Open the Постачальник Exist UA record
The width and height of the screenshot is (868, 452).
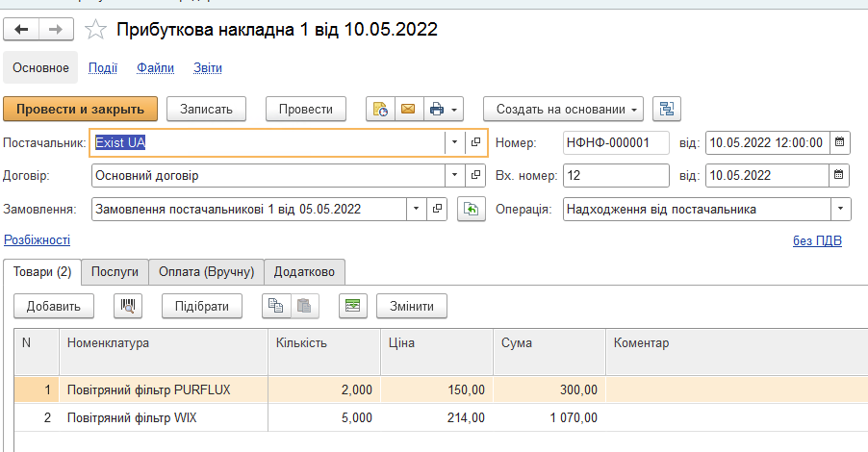(475, 142)
